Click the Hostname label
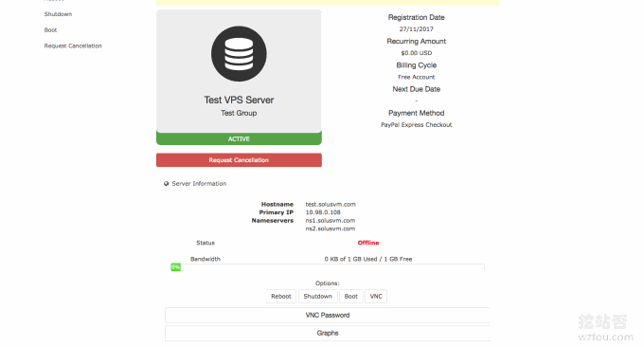Viewport: 644px width, 347px height. (277, 205)
